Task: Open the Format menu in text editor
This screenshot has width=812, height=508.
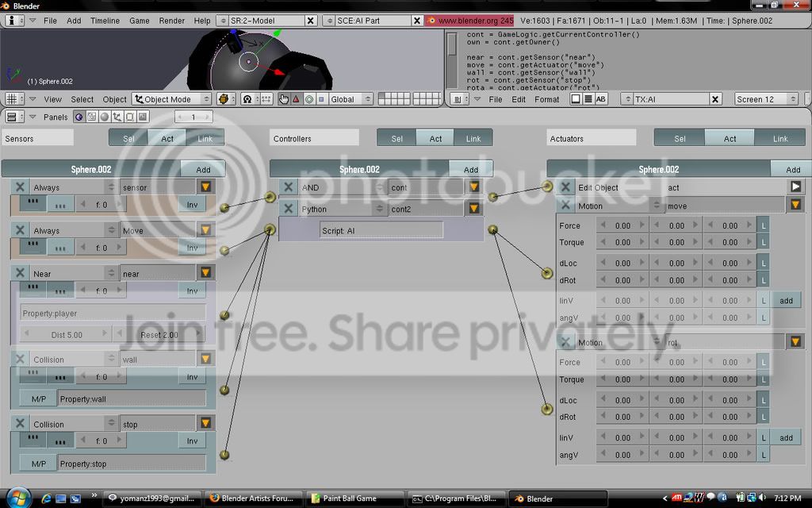Action: (x=547, y=99)
